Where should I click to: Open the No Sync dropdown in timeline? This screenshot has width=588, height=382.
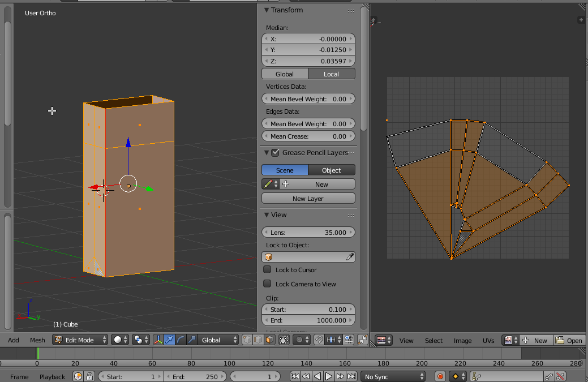[393, 377]
